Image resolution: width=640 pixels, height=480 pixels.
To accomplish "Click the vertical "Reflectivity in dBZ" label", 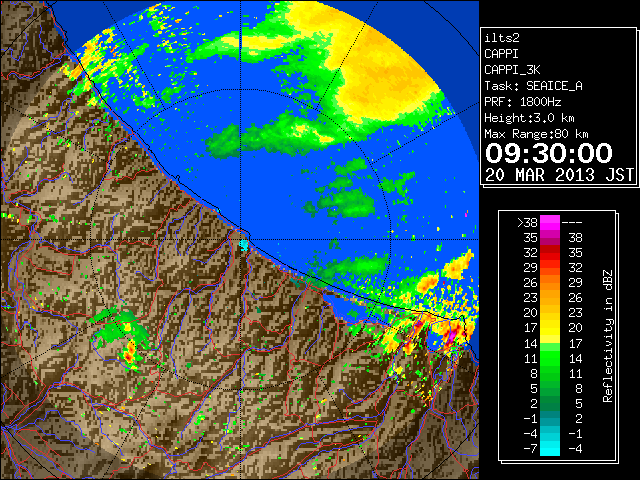I will (607, 336).
